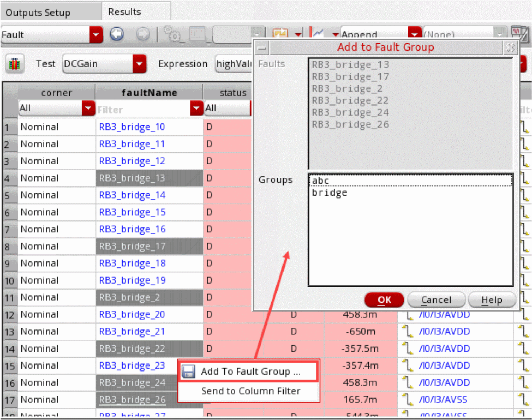Click probe icon beside 165.7m in row 17
532x420 pixels.
point(408,400)
